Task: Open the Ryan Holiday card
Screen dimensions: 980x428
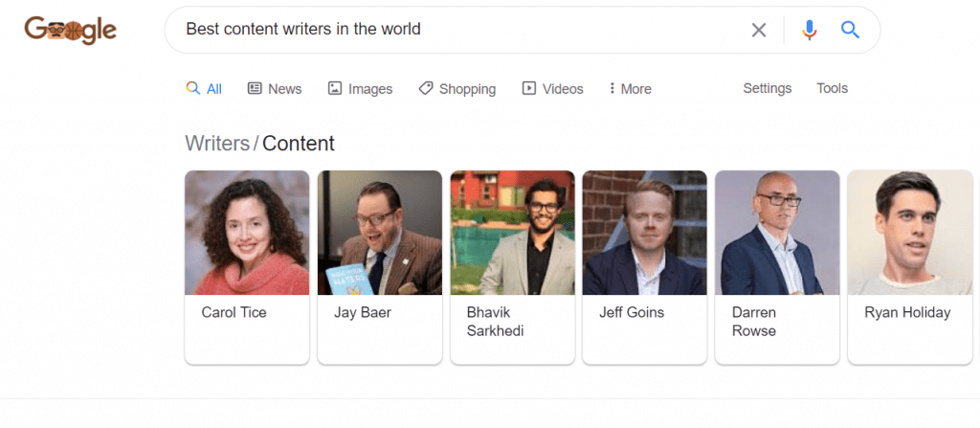Action: pos(909,267)
